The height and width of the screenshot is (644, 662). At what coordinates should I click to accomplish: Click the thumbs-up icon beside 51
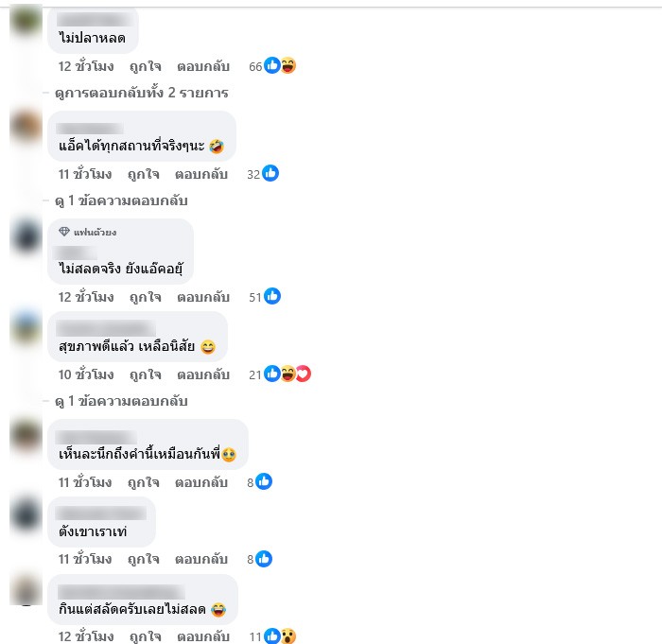click(272, 296)
